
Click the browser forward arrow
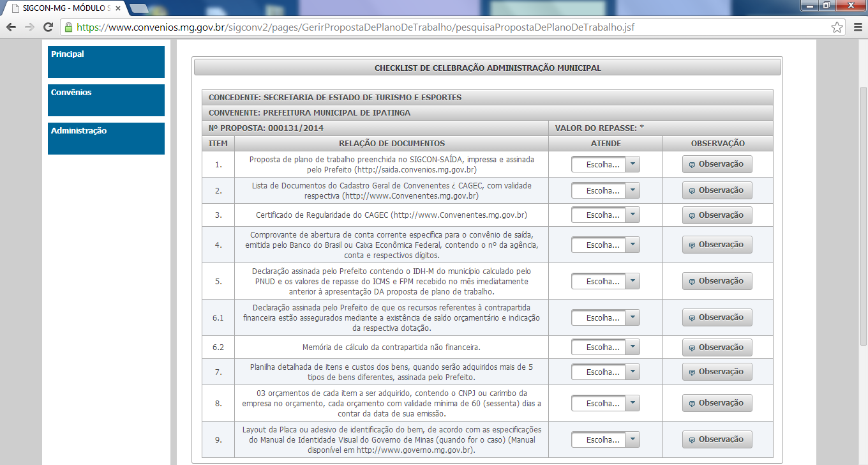click(29, 27)
